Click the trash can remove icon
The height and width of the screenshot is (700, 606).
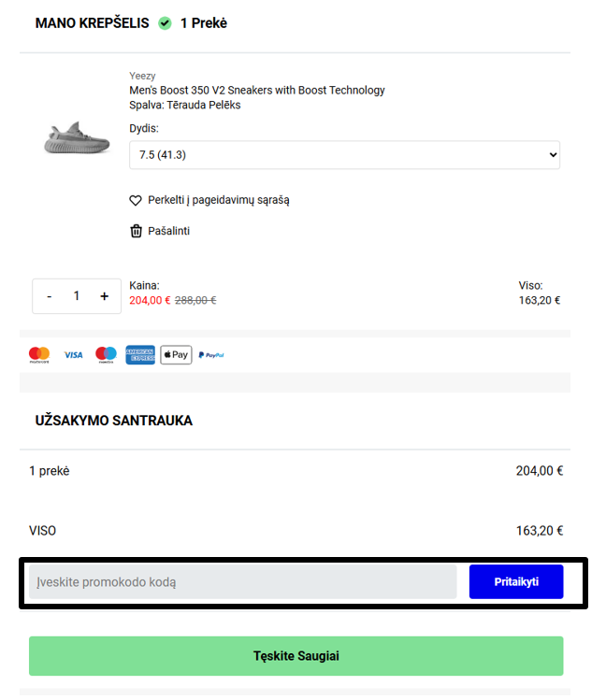tap(136, 231)
